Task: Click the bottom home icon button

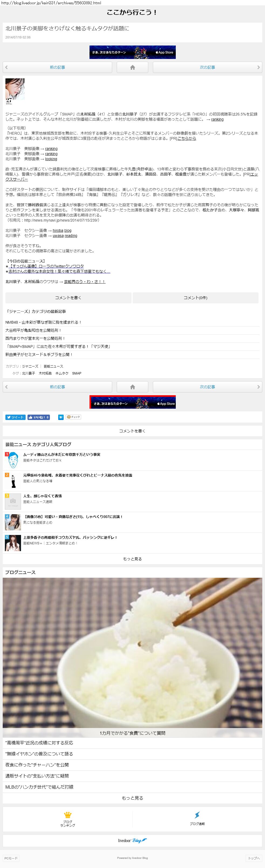Action: (132, 387)
